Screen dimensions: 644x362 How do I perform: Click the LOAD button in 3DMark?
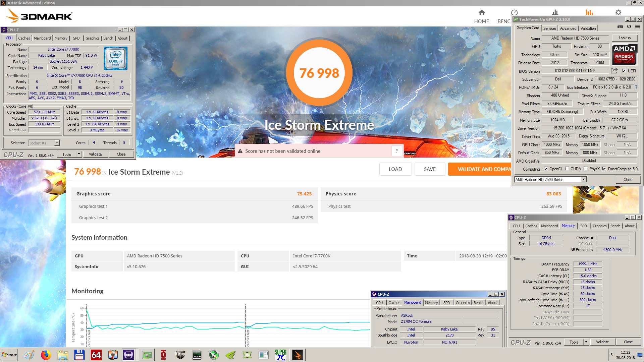(x=395, y=169)
